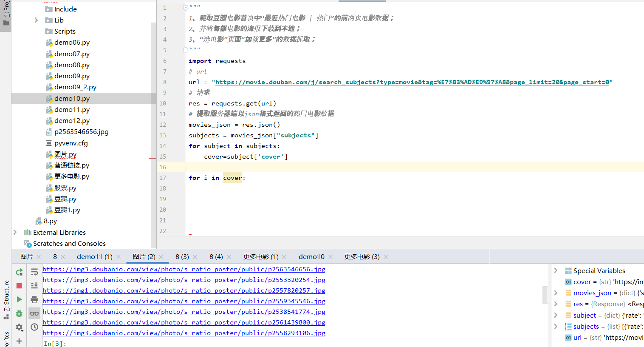Switch to the demo10 console tab

coord(311,257)
